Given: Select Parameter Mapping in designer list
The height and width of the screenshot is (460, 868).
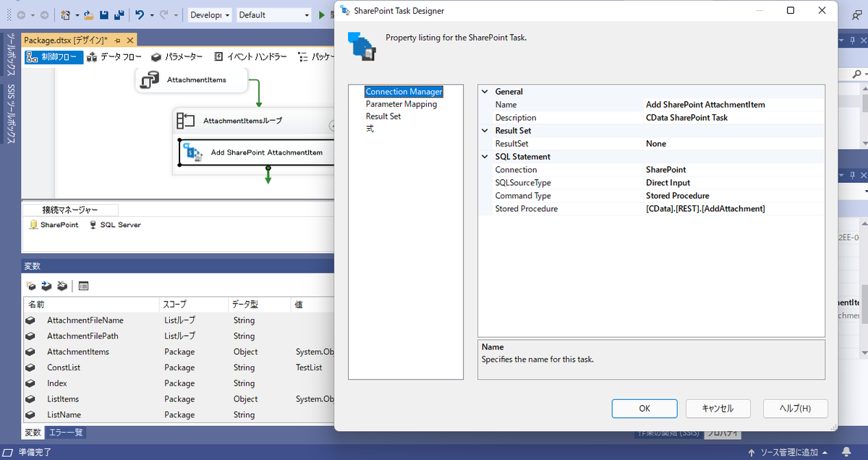Looking at the screenshot, I should click(401, 104).
